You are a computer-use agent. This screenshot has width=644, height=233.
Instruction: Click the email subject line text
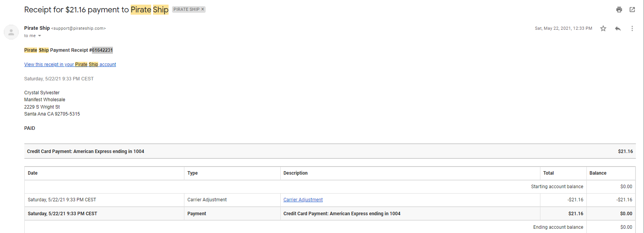pyautogui.click(x=96, y=10)
